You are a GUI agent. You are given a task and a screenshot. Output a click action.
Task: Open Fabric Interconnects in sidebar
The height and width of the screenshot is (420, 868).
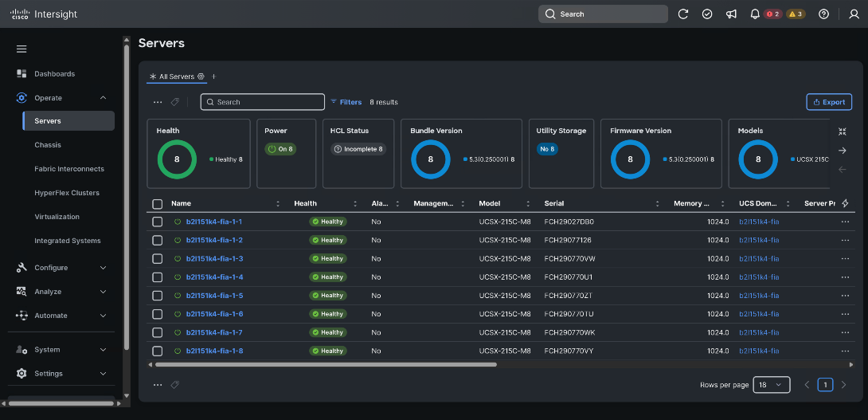pyautogui.click(x=69, y=169)
